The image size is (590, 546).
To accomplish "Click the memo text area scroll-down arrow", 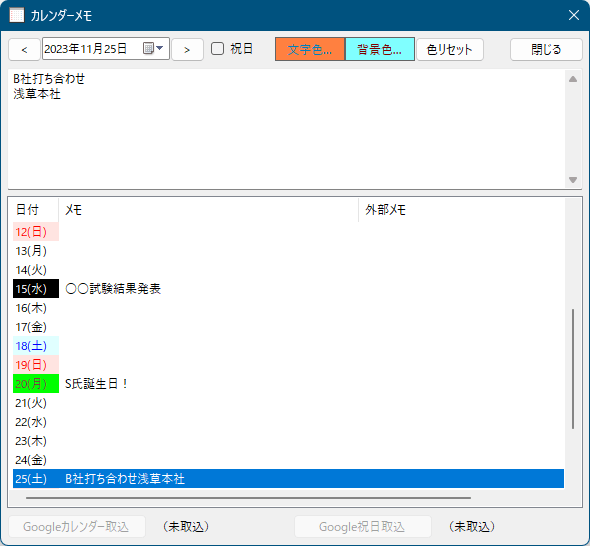I will tap(573, 180).
